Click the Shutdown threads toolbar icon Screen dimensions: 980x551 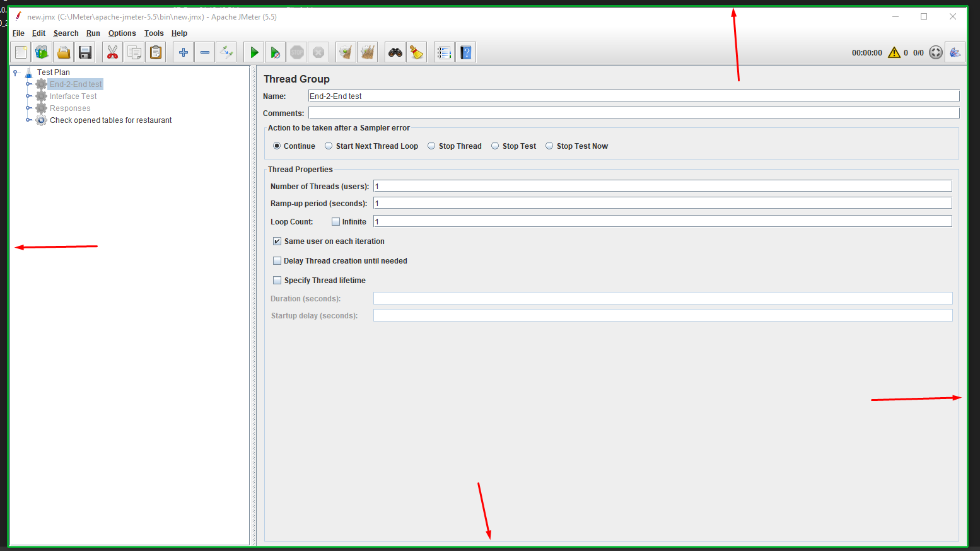pos(318,52)
